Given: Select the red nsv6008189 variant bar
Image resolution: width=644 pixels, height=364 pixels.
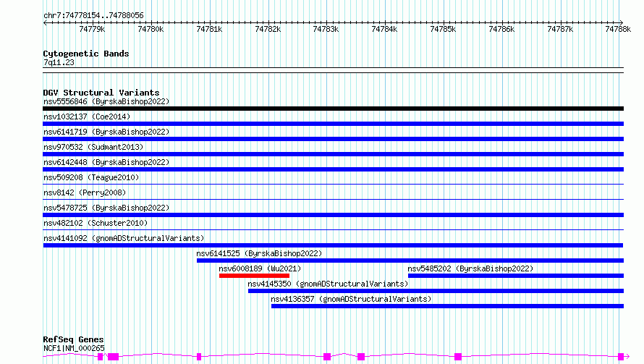Looking at the screenshot, I should pyautogui.click(x=254, y=276).
